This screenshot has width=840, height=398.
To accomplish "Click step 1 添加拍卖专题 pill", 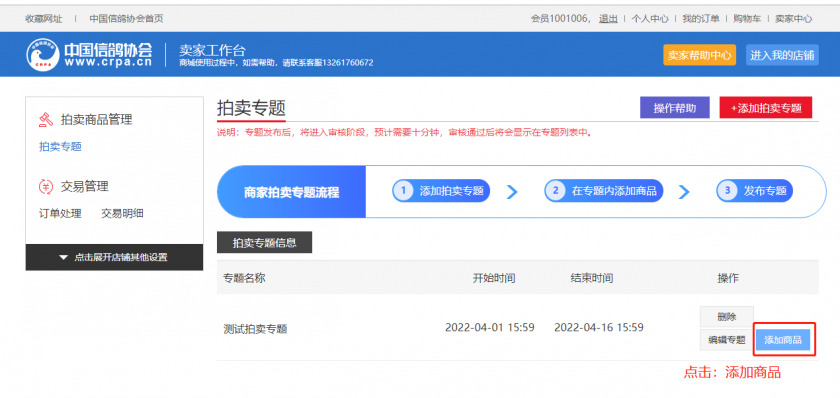I will pyautogui.click(x=441, y=191).
